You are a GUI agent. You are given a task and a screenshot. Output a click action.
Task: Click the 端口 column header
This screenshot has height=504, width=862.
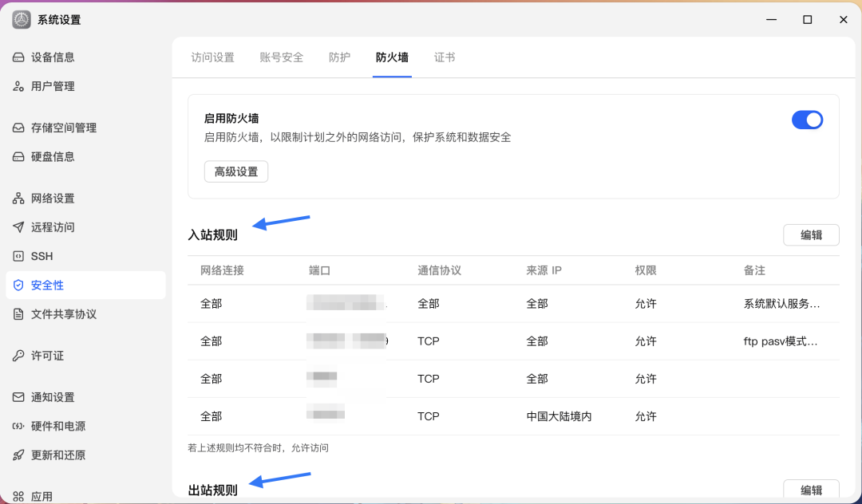(319, 270)
